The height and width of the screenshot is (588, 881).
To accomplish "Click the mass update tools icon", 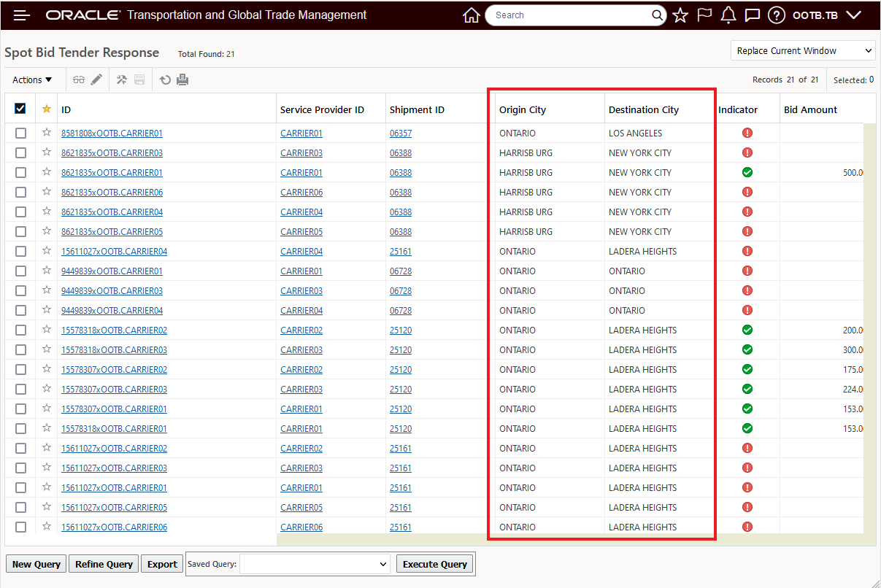I will 122,80.
